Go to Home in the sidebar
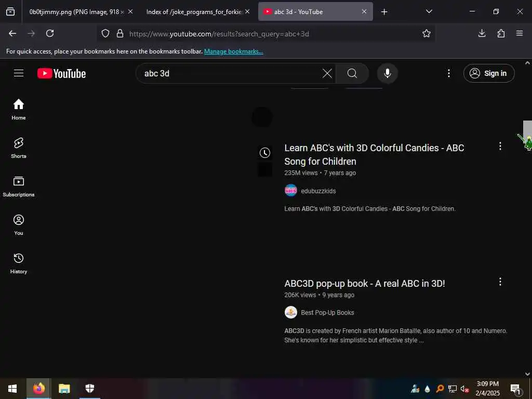 [x=19, y=110]
